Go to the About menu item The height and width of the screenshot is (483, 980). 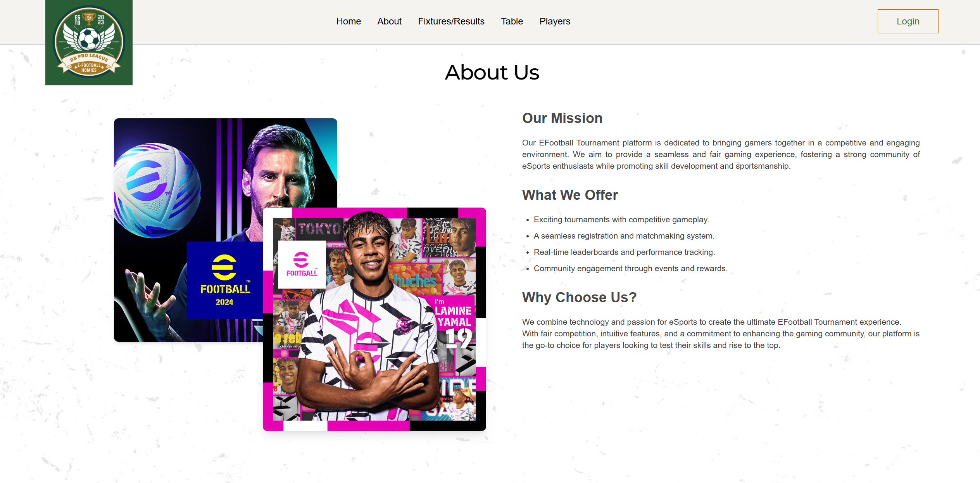pyautogui.click(x=389, y=21)
